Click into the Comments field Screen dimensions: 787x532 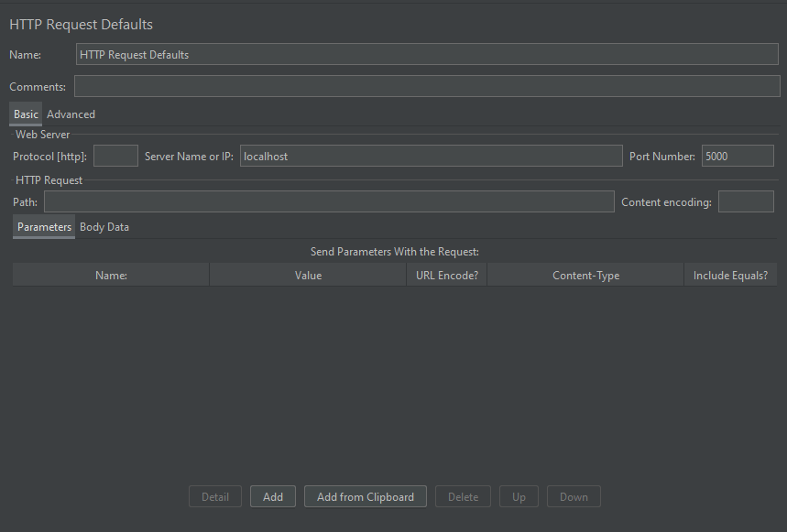[427, 86]
